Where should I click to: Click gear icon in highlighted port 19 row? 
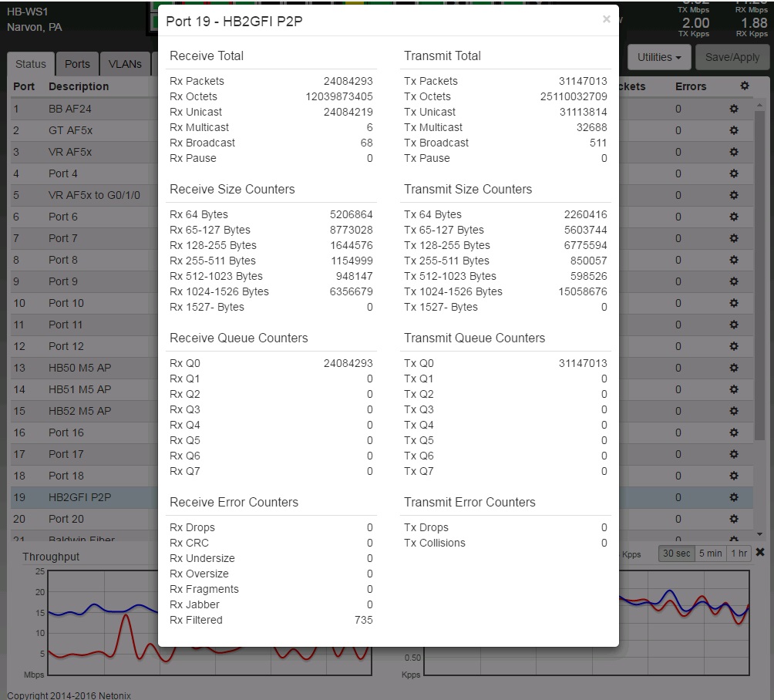tap(734, 497)
